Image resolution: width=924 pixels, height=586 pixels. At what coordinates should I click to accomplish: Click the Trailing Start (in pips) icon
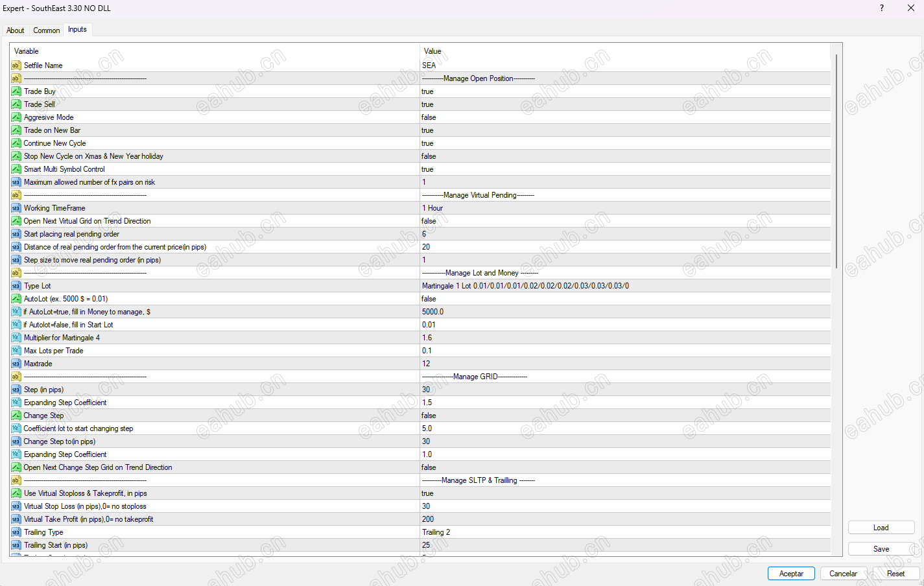16,545
